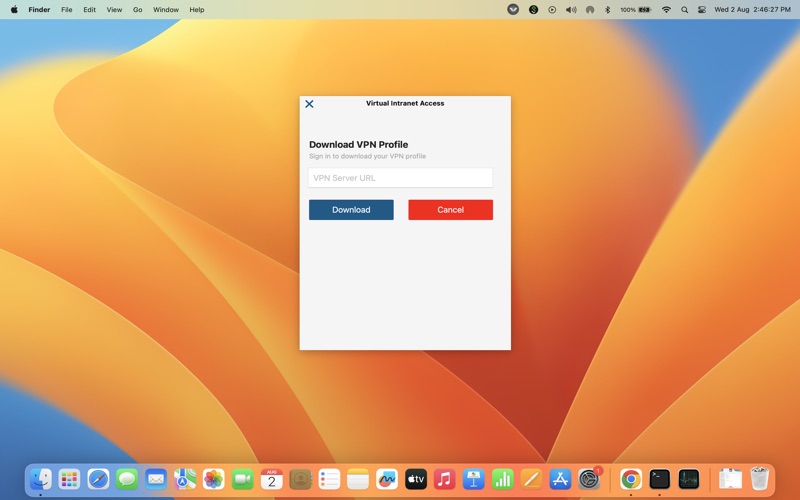Open Keynote from the Dock
The height and width of the screenshot is (500, 800).
[473, 479]
